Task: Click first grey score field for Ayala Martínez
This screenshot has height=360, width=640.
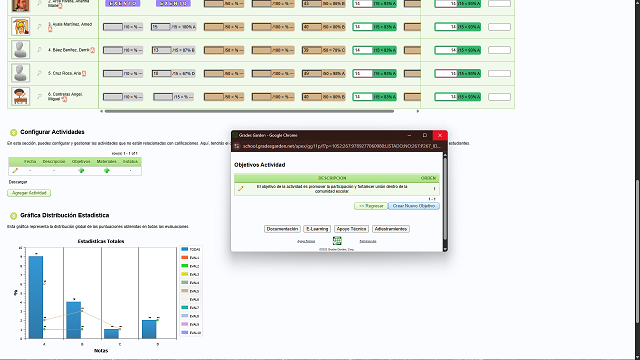Action: click(113, 27)
